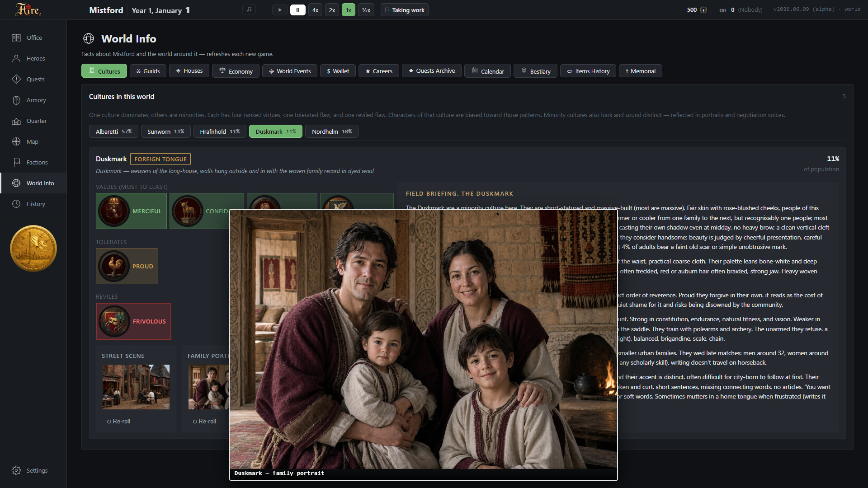Open the Map sidebar icon
The height and width of the screenshot is (488, 868).
16,142
